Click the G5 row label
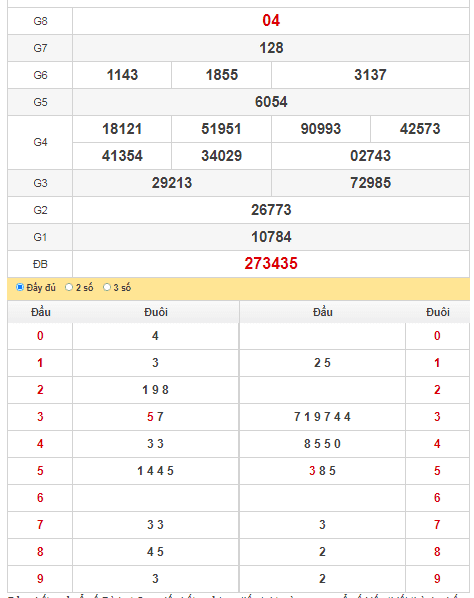The image size is (474, 598). [40, 103]
